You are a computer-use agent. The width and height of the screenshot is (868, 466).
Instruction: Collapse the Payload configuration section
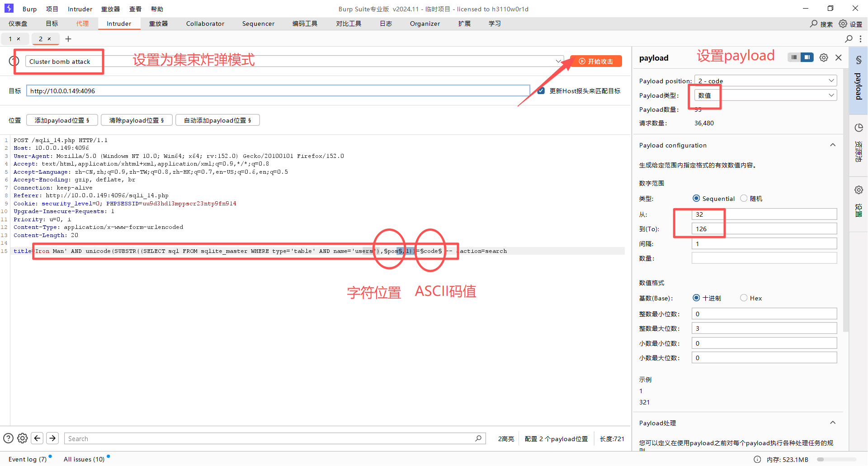point(833,145)
